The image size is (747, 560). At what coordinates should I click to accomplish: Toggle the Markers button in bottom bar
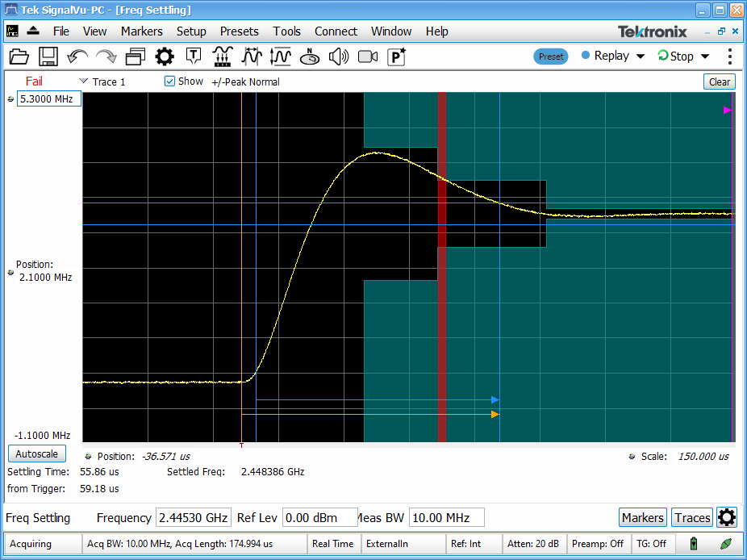tap(642, 518)
